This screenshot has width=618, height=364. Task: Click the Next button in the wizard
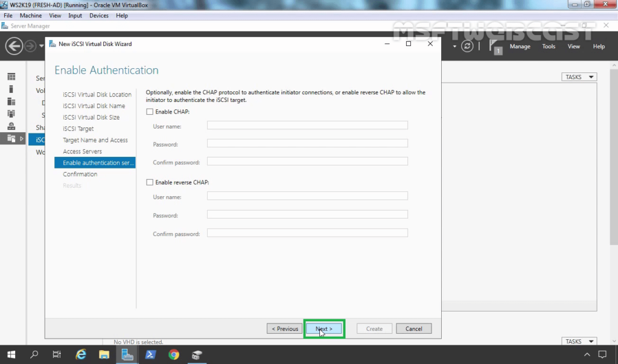pyautogui.click(x=324, y=329)
